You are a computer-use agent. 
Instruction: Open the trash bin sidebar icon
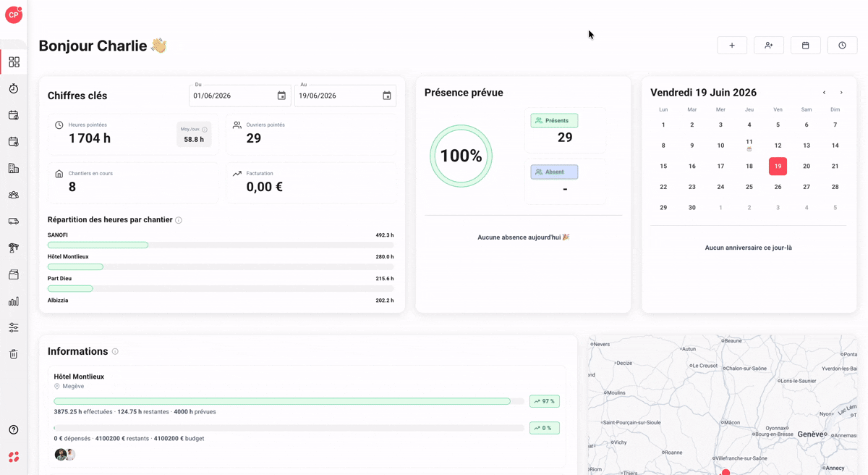[14, 354]
